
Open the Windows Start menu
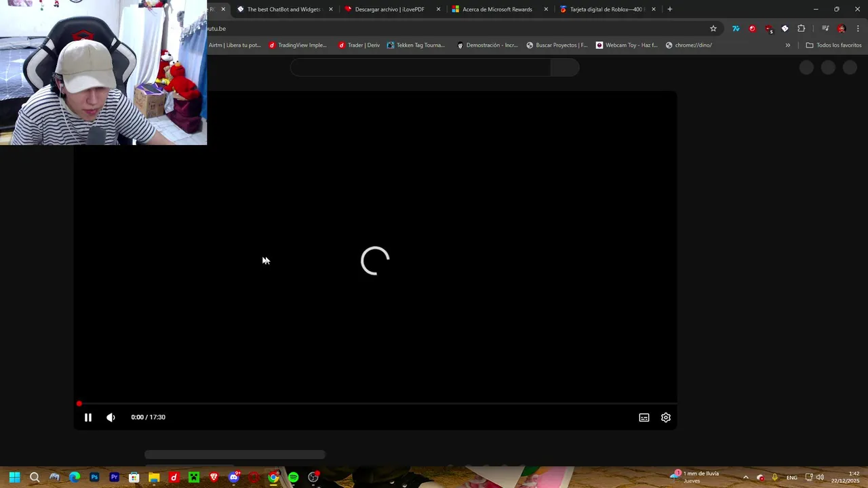[14, 477]
